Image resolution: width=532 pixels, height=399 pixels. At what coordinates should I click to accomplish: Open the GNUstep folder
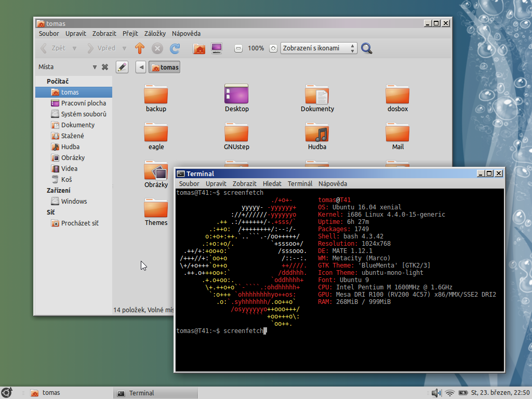(236, 137)
